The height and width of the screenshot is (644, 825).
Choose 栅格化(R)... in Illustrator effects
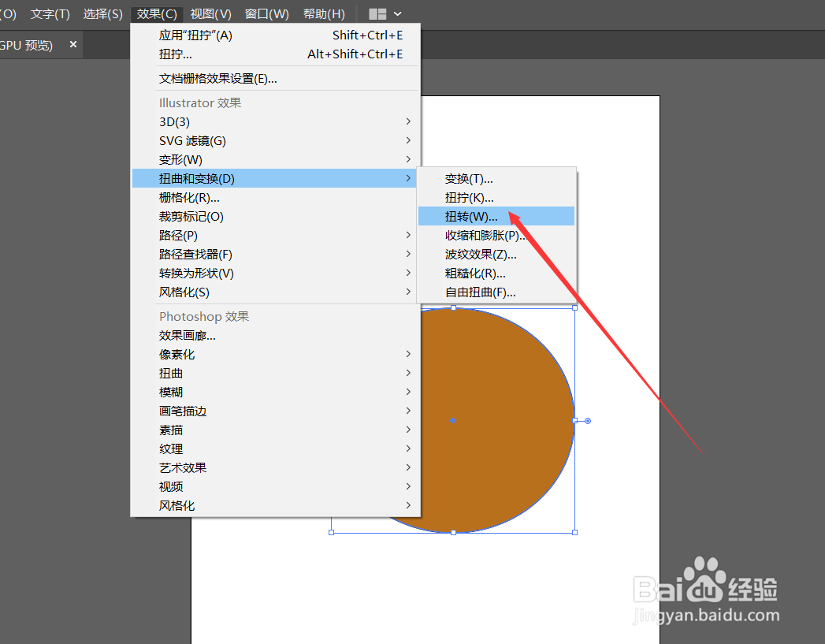[x=275, y=197]
